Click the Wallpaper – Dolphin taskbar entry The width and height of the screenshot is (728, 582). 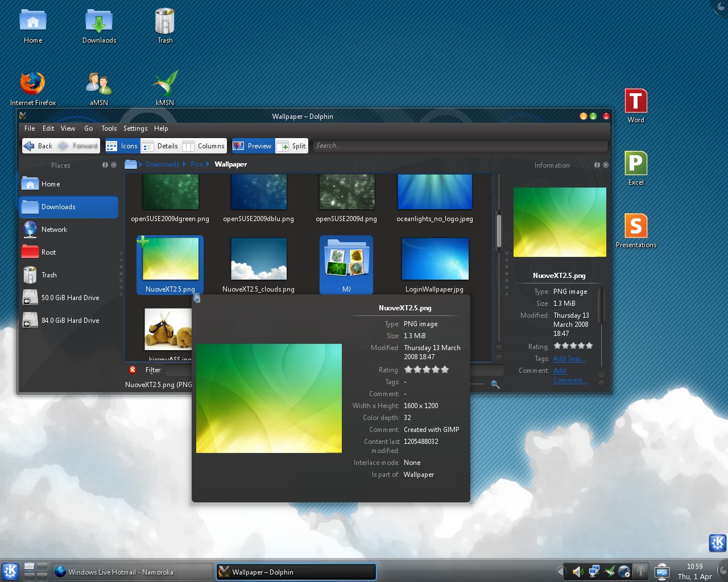(x=296, y=572)
